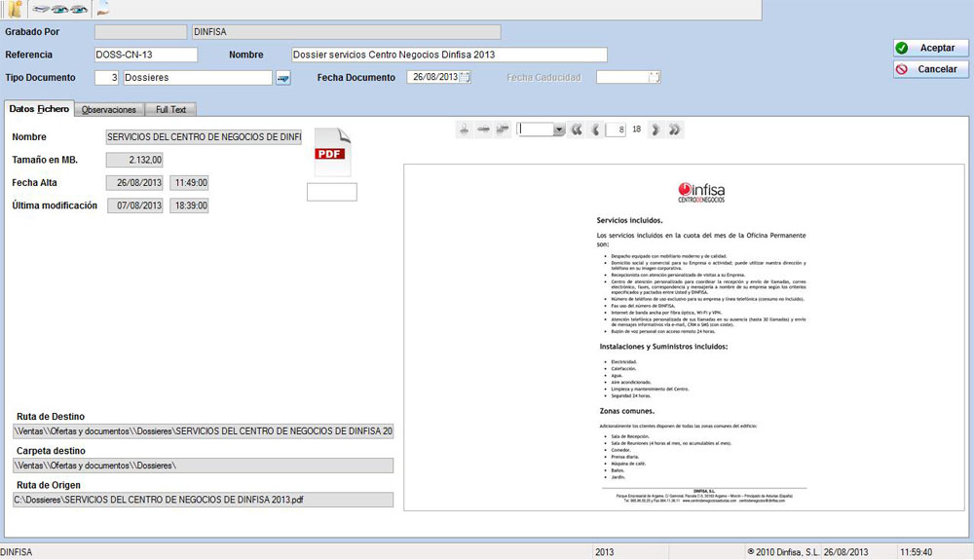The height and width of the screenshot is (560, 974).
Task: Click the second preview toolbar icon
Action: (x=483, y=130)
